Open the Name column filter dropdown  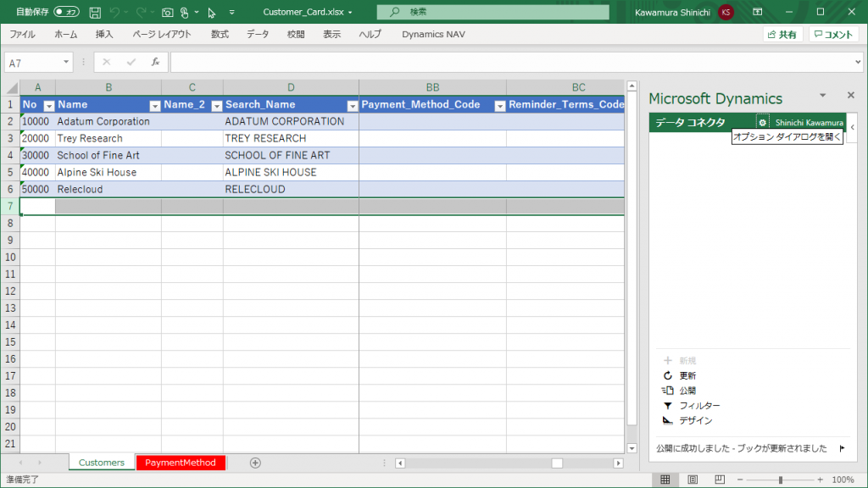pos(155,106)
